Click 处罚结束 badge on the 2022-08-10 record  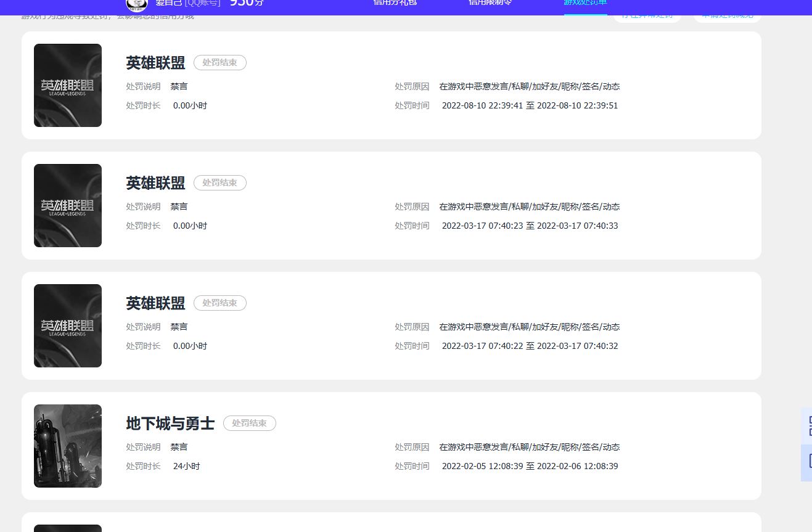click(219, 62)
